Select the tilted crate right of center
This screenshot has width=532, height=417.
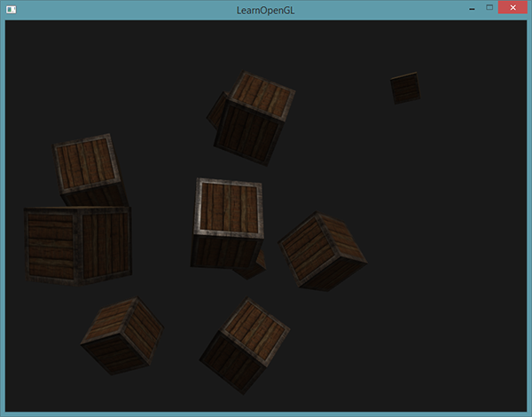tap(323, 250)
